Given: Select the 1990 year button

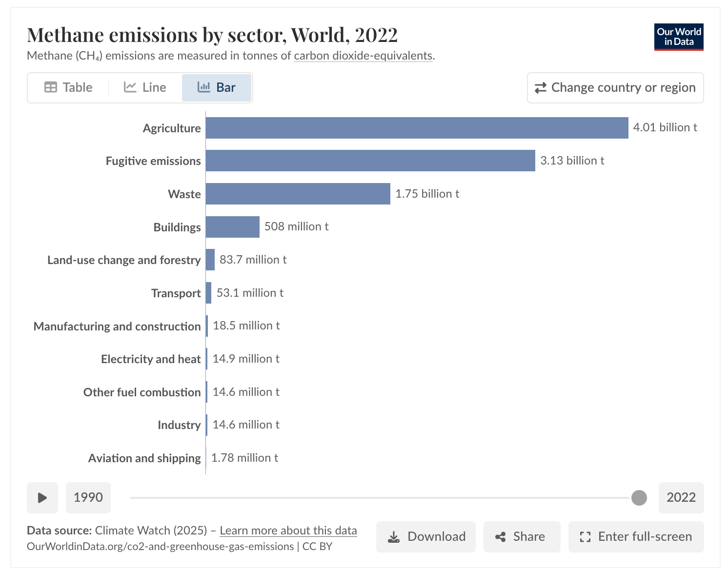Looking at the screenshot, I should [88, 497].
